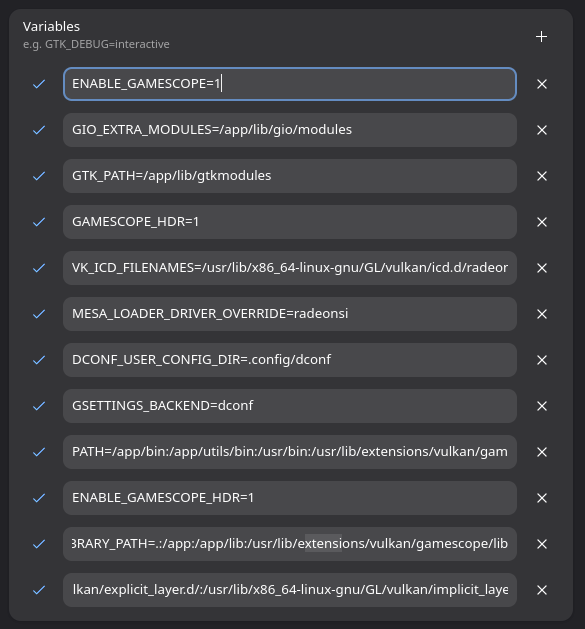585x629 pixels.
Task: Edit the MESA_LOADER_DRIVER_OVERRIDE=radeonsi field
Action: 290,314
